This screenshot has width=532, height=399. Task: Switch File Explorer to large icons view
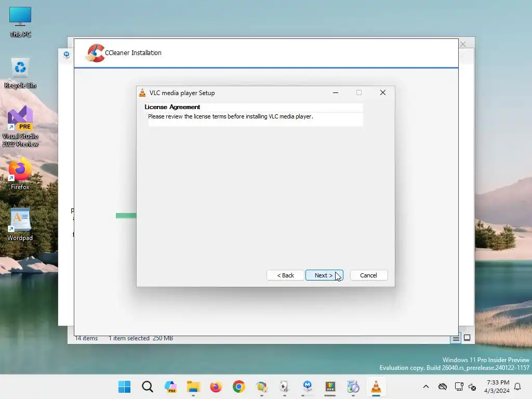coord(467,338)
